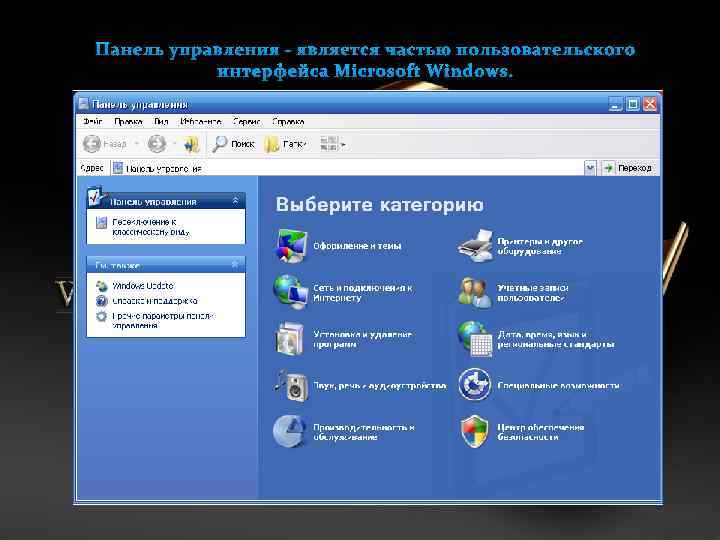Click Учетные записи пользователей text link
Viewport: 720px width, 540px height.
point(533,292)
